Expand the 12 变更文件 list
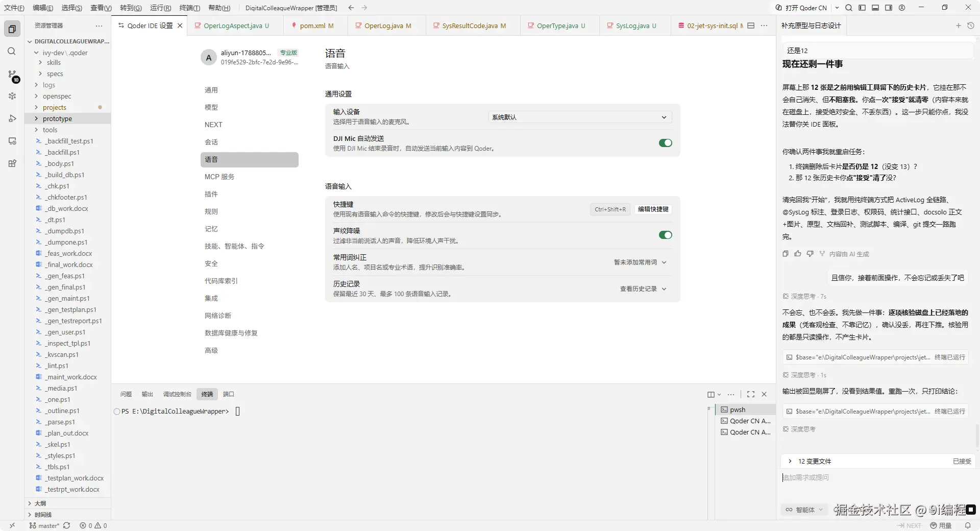Image resolution: width=980 pixels, height=531 pixels. click(790, 462)
